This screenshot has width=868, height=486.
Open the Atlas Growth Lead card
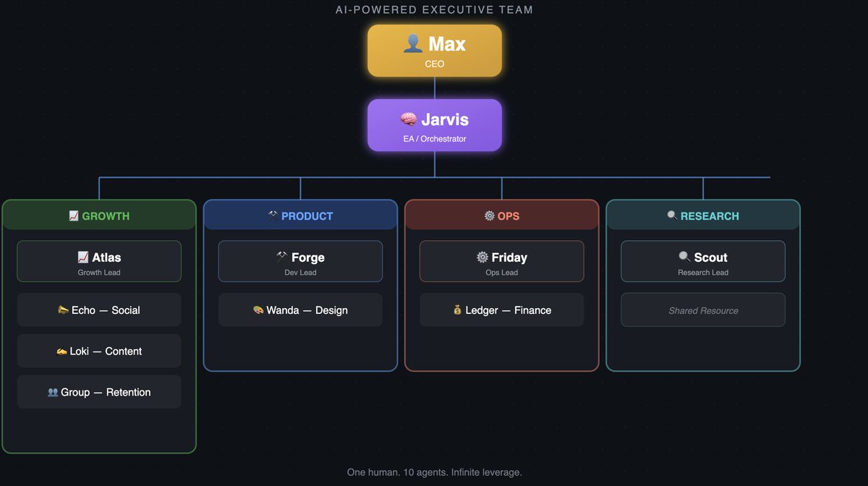pyautogui.click(x=99, y=261)
